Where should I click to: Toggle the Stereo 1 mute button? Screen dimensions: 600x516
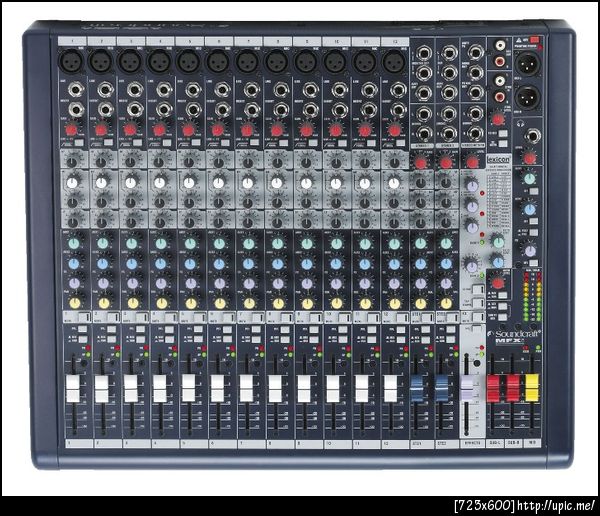pyautogui.click(x=428, y=317)
